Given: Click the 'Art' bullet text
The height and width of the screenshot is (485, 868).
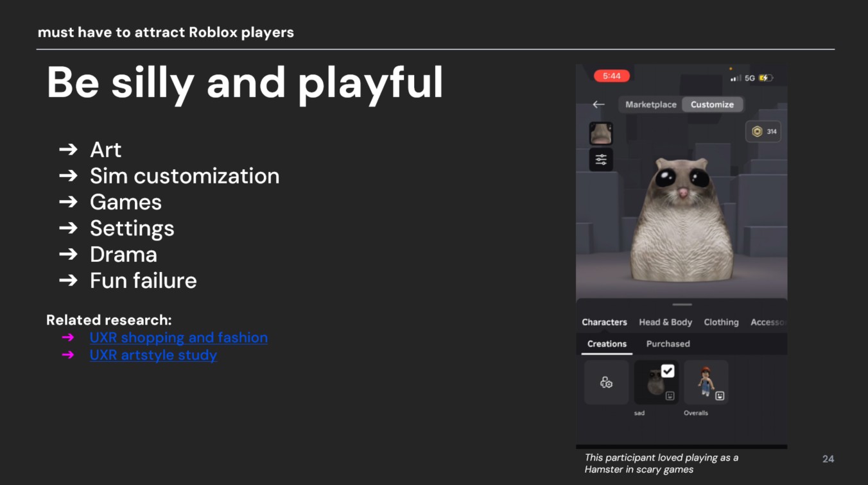Looking at the screenshot, I should [105, 149].
